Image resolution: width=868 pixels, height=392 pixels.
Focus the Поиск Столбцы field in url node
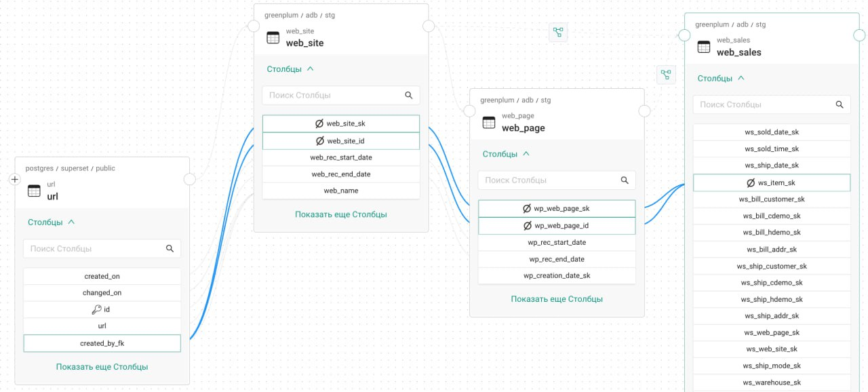pos(102,249)
